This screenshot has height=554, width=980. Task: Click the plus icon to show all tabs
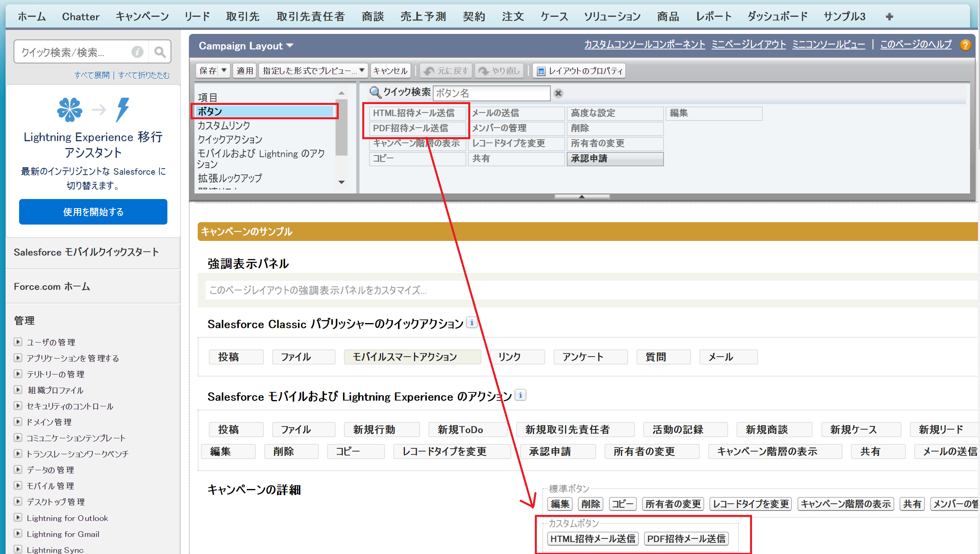[x=889, y=17]
